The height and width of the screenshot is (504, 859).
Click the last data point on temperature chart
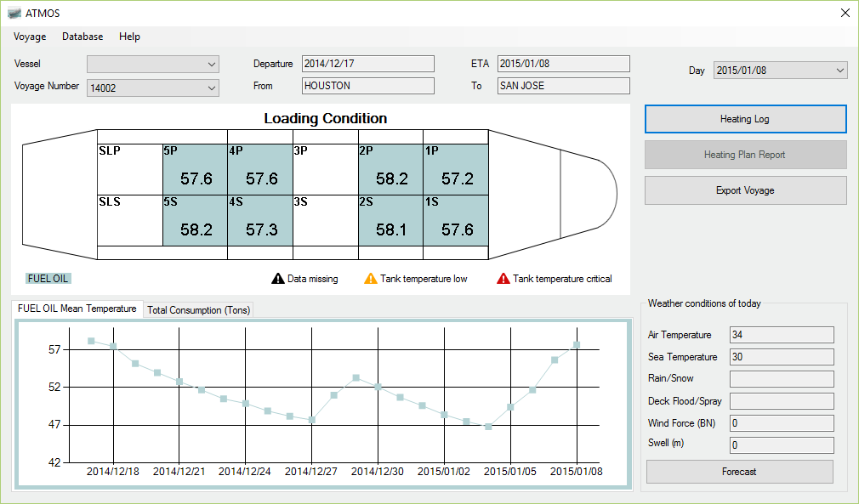coord(577,344)
